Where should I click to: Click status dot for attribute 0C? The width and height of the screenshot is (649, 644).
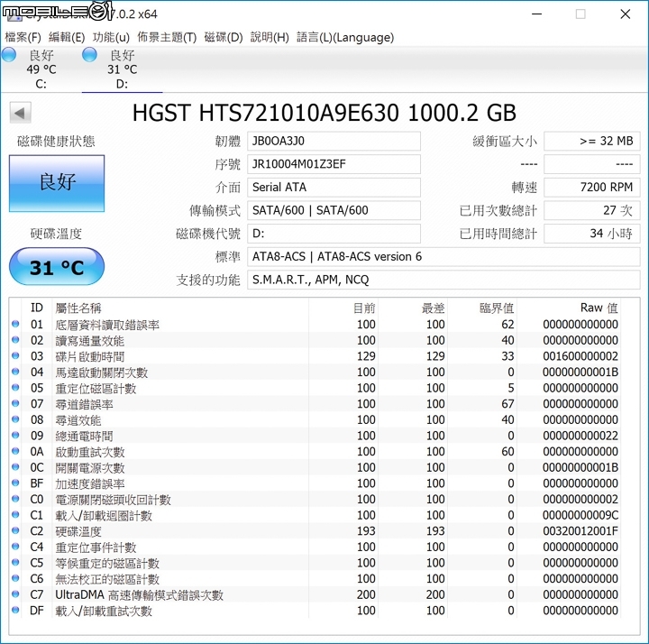click(15, 466)
